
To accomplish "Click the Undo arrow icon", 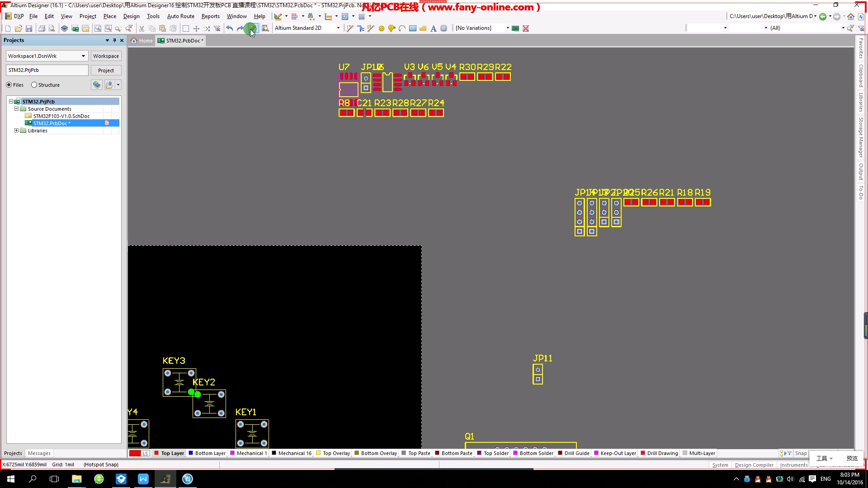I will pos(230,28).
